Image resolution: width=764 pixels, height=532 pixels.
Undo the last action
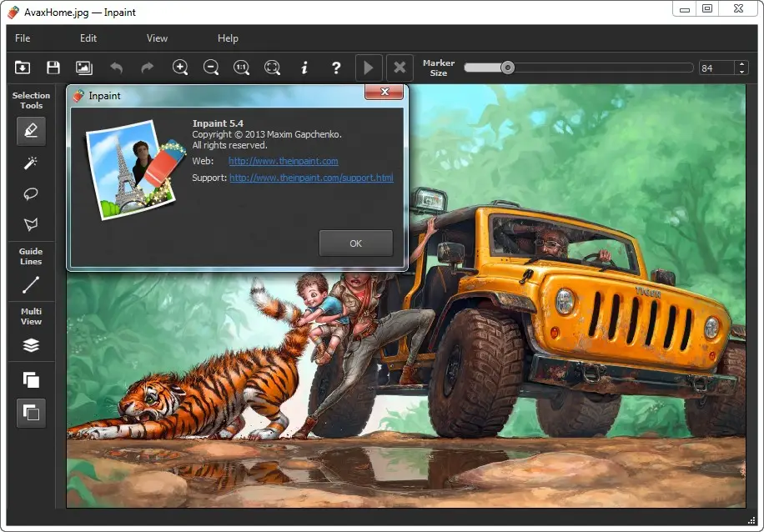click(116, 68)
